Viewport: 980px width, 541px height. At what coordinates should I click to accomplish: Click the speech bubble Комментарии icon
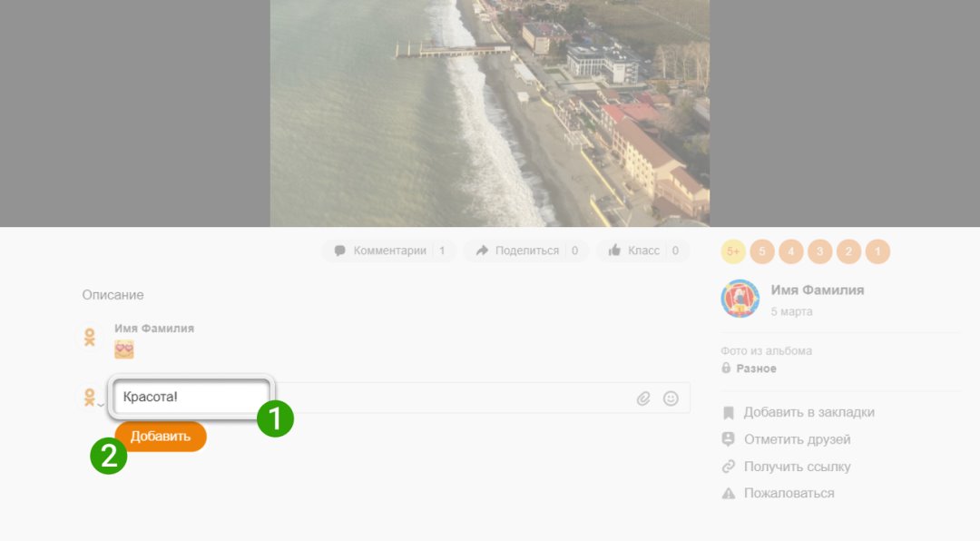pos(340,251)
